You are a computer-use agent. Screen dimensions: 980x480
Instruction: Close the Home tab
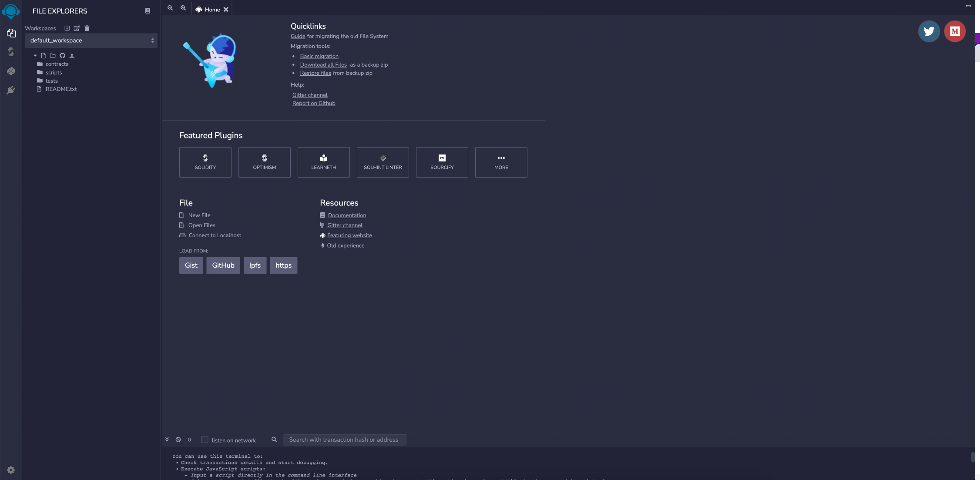point(226,10)
